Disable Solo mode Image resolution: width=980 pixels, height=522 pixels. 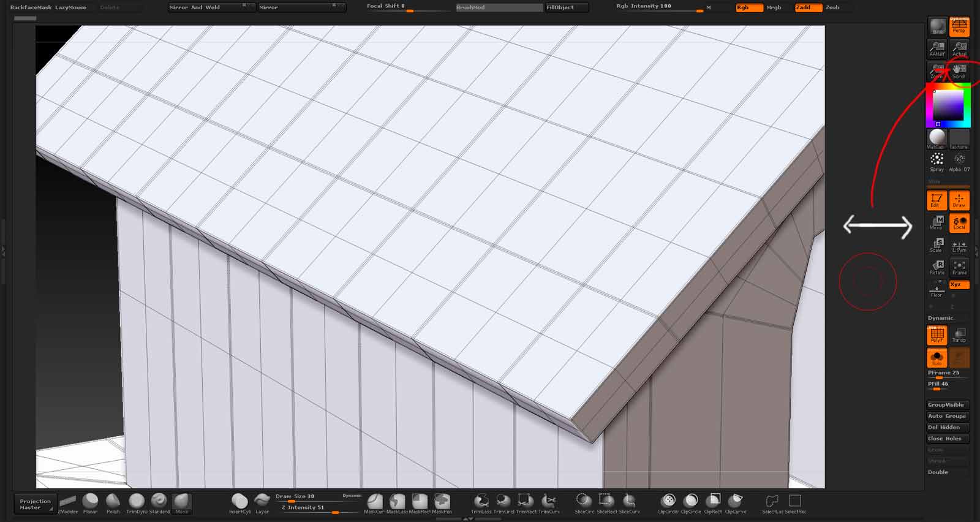937,358
